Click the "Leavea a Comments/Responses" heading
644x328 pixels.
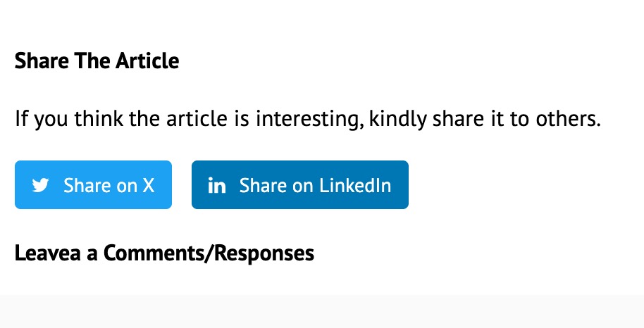[164, 253]
